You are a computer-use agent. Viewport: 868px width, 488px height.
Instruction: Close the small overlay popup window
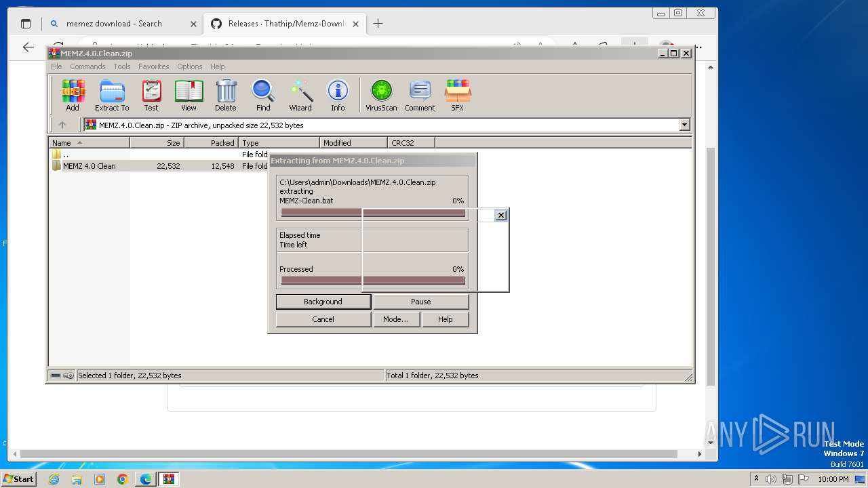coord(501,215)
